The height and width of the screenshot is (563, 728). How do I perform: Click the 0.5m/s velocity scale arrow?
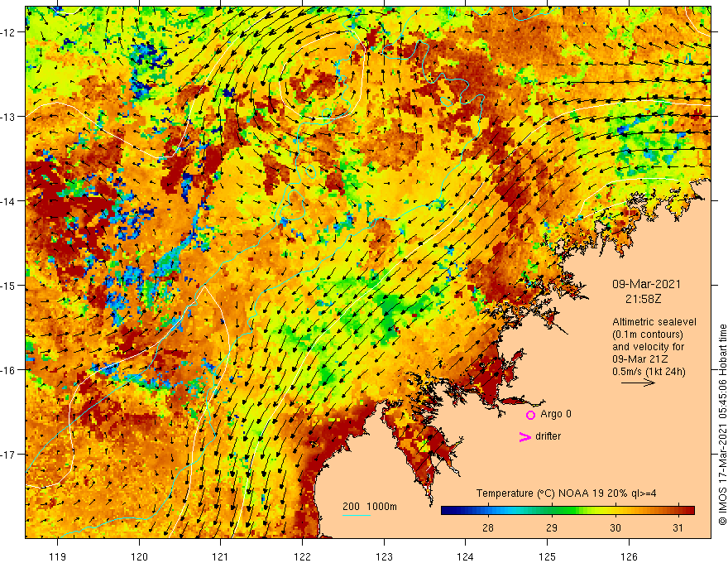[639, 383]
